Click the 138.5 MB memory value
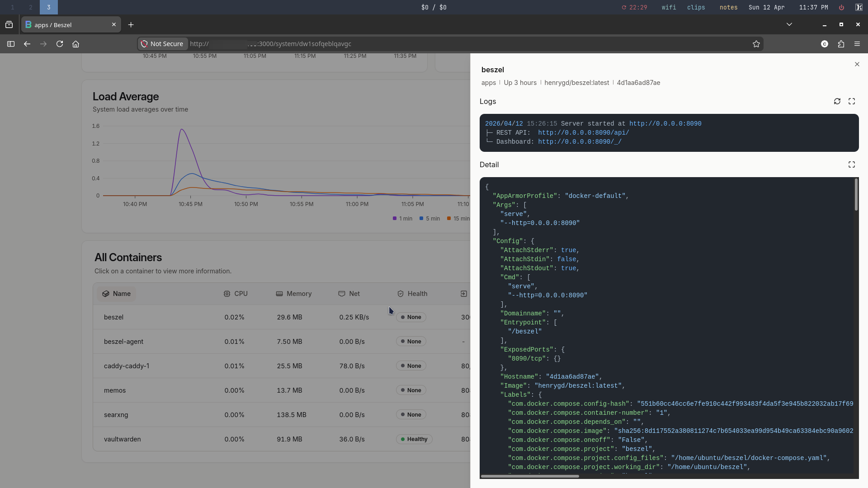The height and width of the screenshot is (488, 868). click(292, 415)
